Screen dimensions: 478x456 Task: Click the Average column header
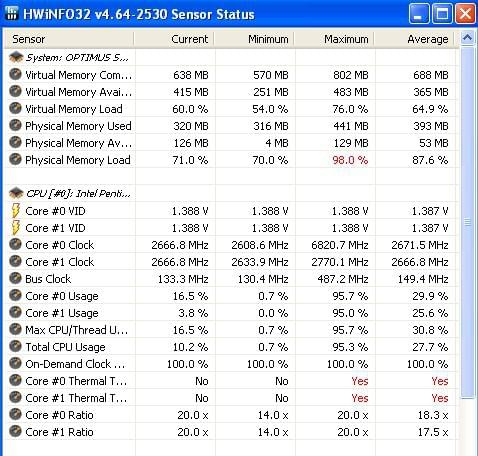point(414,39)
